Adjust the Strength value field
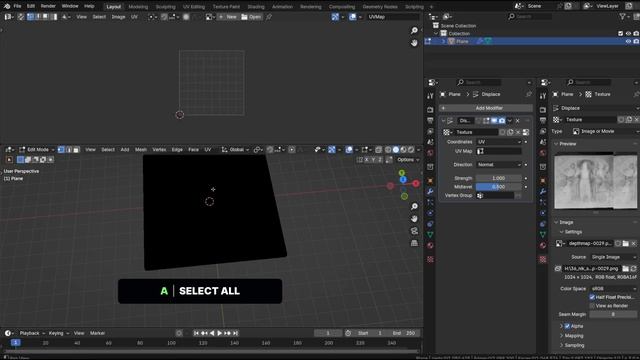This screenshot has width=640, height=360. tap(498, 178)
